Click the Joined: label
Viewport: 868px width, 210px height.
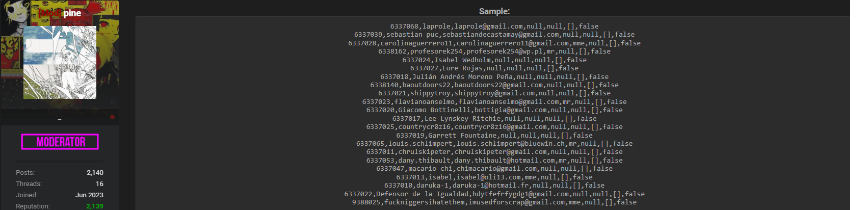click(x=27, y=195)
